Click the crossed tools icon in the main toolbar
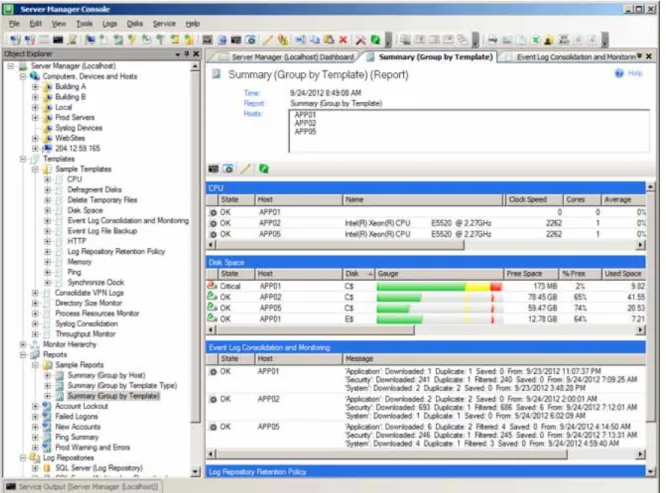The width and height of the screenshot is (666, 493). coord(361,40)
